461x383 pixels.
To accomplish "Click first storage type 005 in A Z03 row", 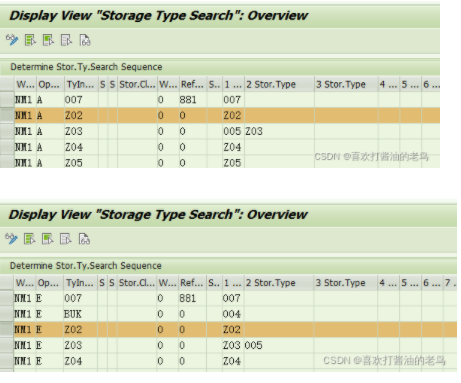I will click(x=232, y=131).
